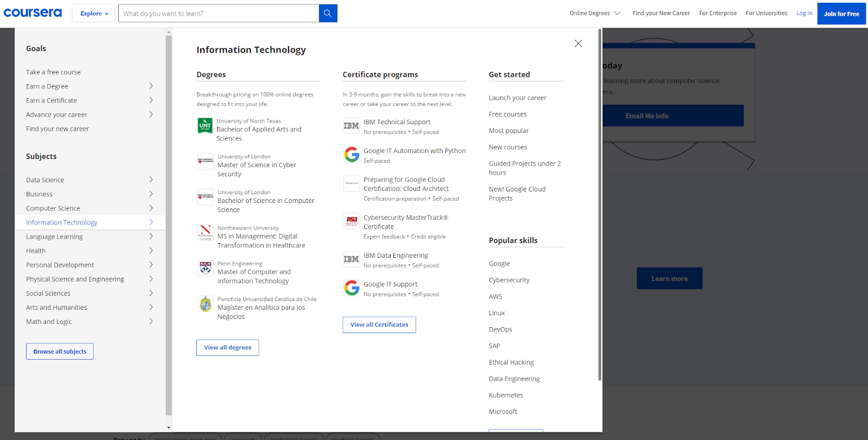Click the blue search magnifier button
The image size is (868, 440).
328,14
